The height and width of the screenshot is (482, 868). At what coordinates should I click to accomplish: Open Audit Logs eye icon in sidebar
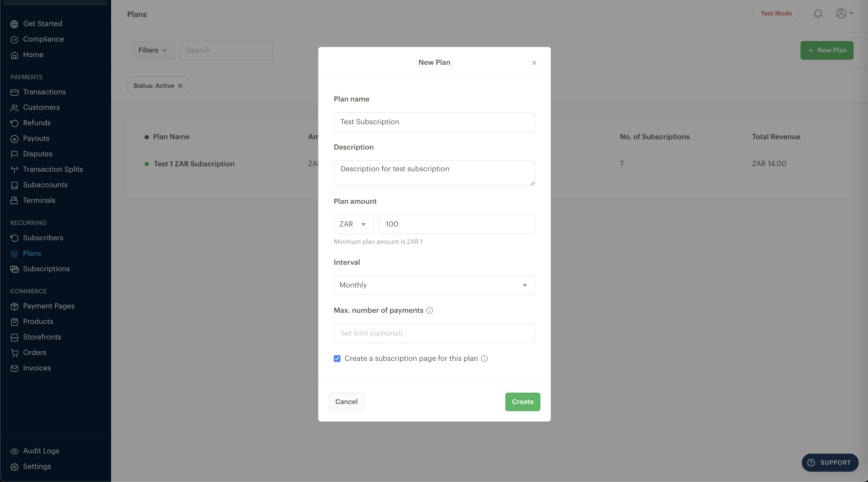14,451
